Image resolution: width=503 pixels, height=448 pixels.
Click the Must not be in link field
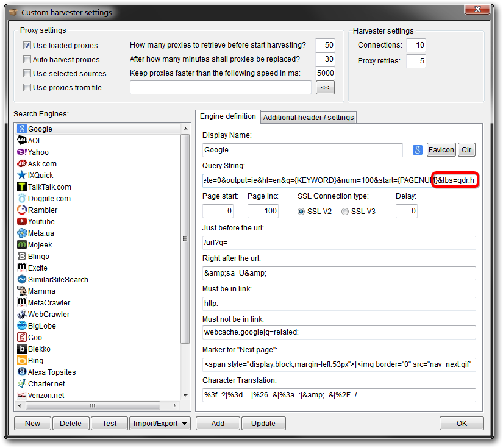click(x=339, y=332)
